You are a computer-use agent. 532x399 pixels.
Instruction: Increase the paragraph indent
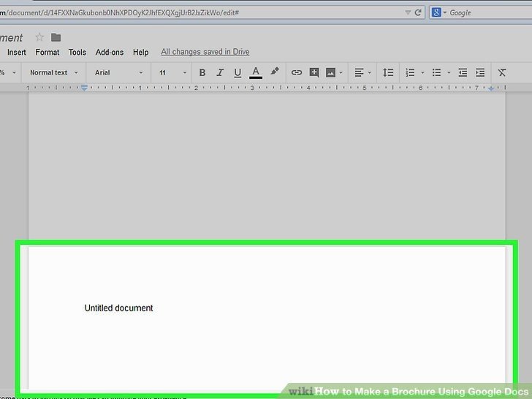480,72
